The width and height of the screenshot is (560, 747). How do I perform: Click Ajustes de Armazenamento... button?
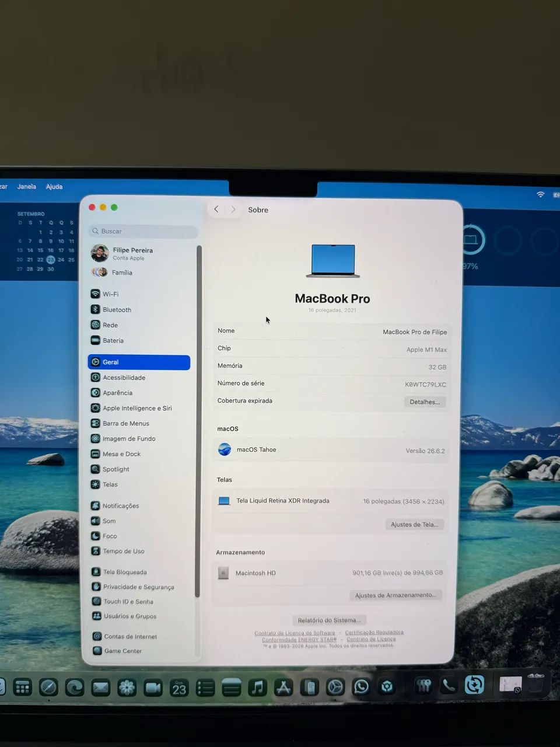(x=395, y=595)
